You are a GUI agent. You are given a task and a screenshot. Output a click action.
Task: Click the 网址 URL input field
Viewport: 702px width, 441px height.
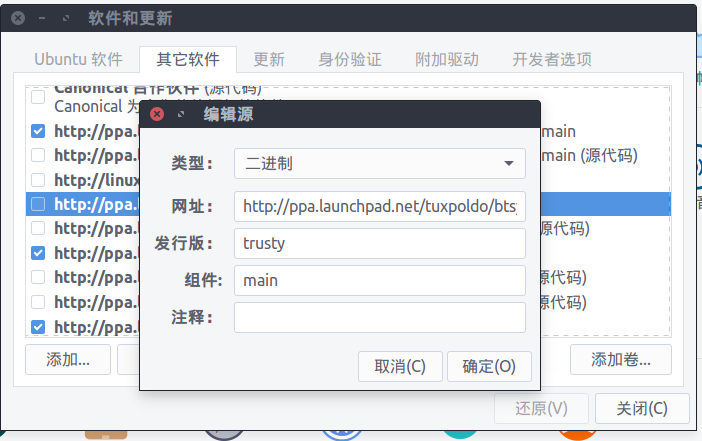pyautogui.click(x=380, y=206)
